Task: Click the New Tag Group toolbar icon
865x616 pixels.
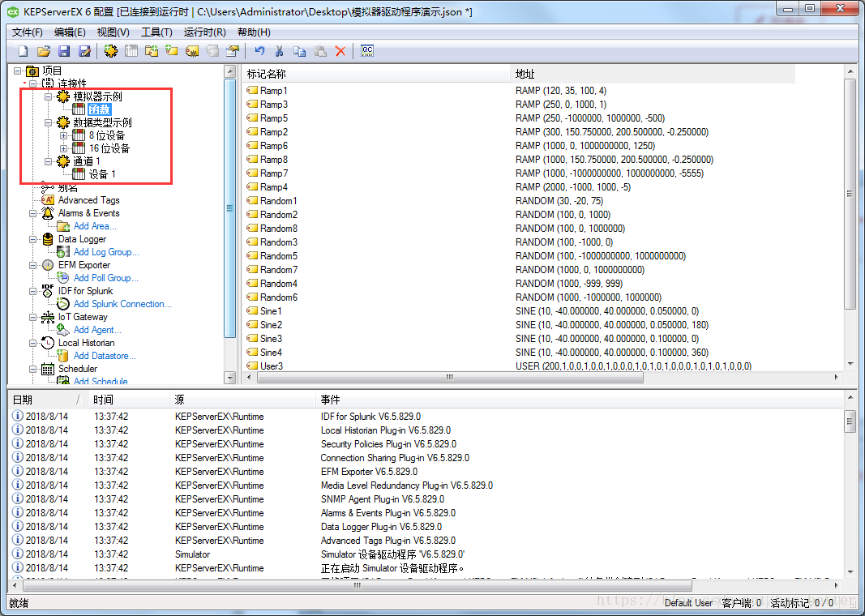Action: (x=152, y=51)
